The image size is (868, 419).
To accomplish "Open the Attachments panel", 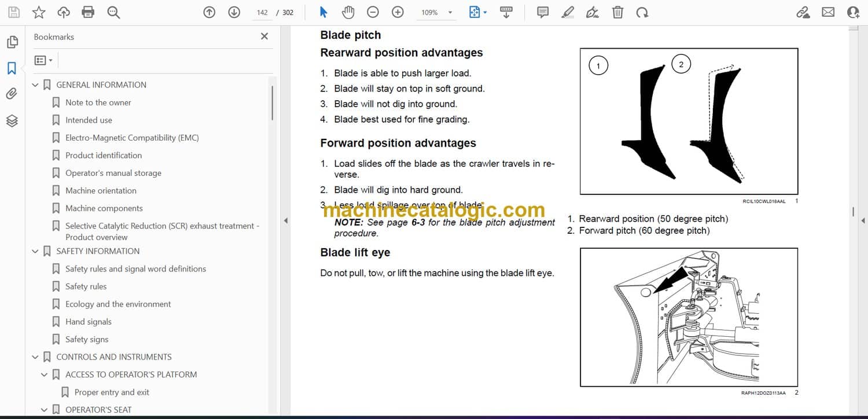I will 12,94.
